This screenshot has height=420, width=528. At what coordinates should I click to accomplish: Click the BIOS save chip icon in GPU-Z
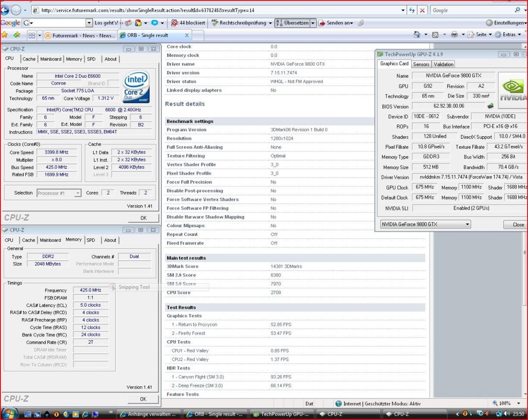pyautogui.click(x=490, y=105)
